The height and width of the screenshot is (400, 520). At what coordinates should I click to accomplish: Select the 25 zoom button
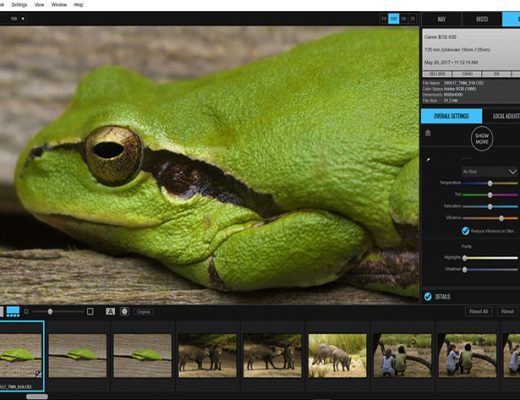pyautogui.click(x=412, y=19)
